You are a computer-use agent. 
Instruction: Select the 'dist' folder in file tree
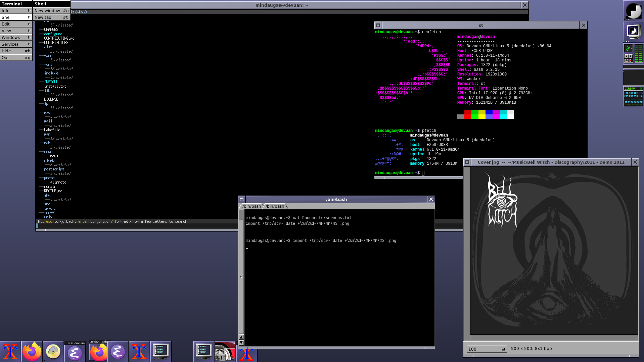pyautogui.click(x=48, y=47)
